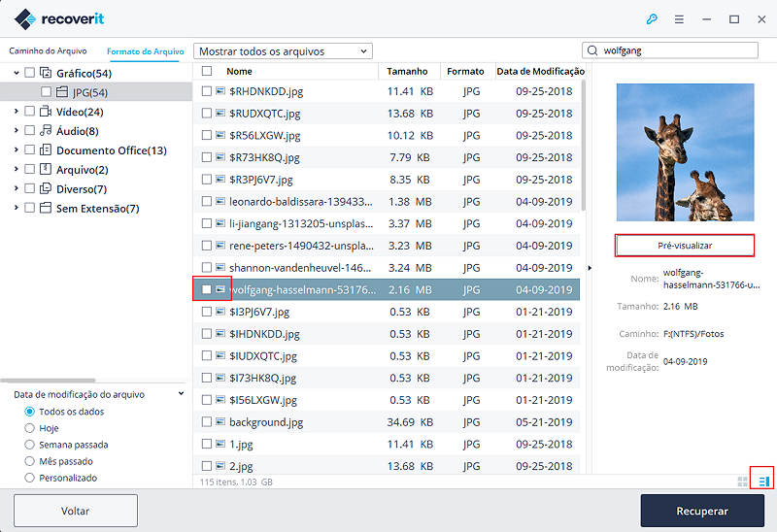777x532 pixels.
Task: Click image icon of background.jpg
Action: 220,422
